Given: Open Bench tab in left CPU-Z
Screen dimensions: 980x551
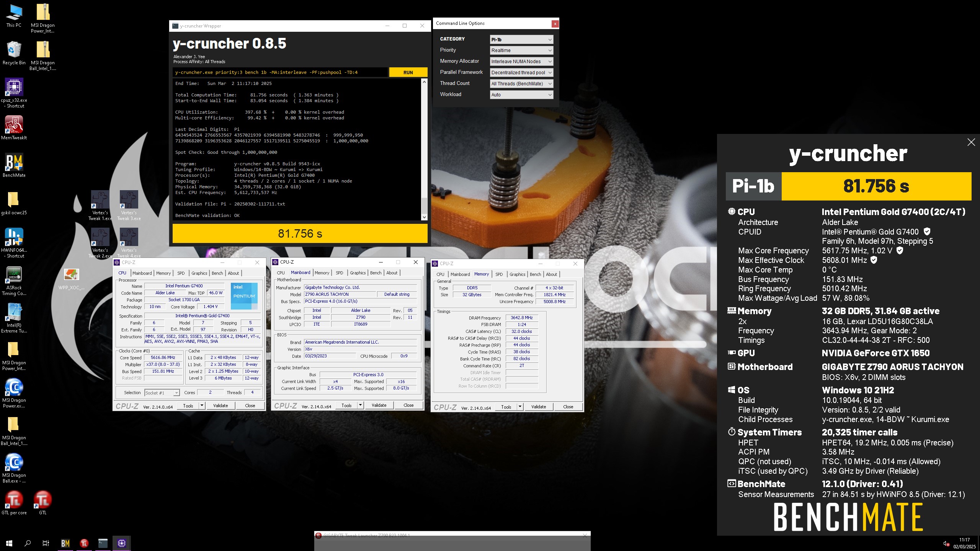Looking at the screenshot, I should [x=217, y=273].
